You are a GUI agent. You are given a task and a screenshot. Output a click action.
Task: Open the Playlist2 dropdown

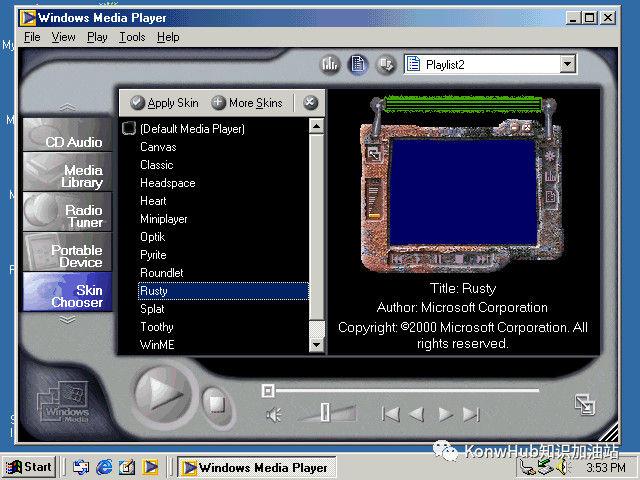(490, 64)
